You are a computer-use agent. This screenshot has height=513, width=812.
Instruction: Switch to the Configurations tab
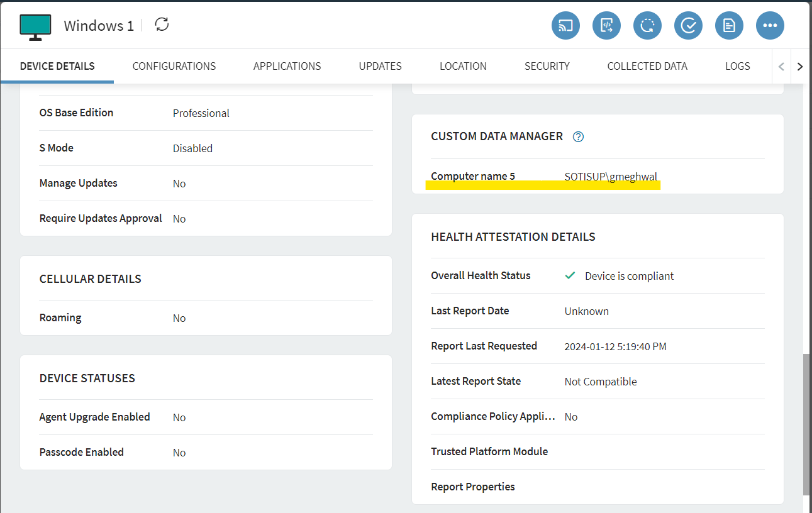click(x=174, y=66)
